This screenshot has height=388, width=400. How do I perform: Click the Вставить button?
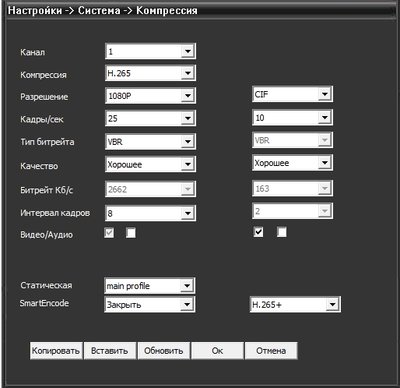tap(110, 351)
